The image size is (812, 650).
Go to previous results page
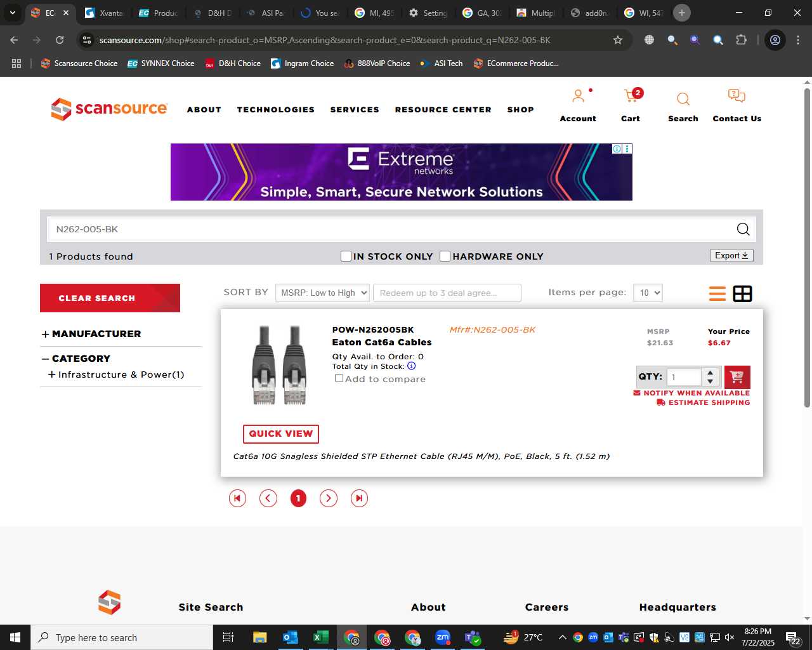[268, 498]
